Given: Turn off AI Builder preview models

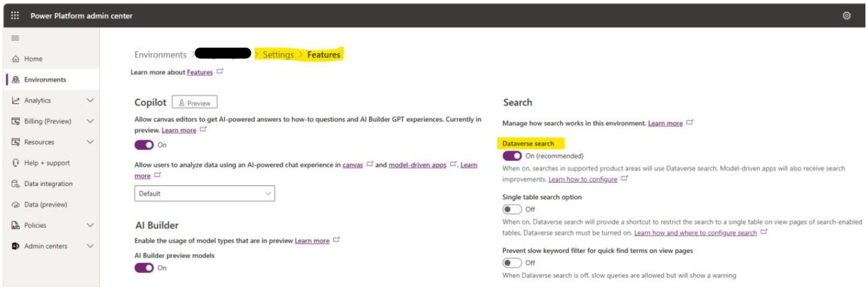Looking at the screenshot, I should click(x=144, y=268).
